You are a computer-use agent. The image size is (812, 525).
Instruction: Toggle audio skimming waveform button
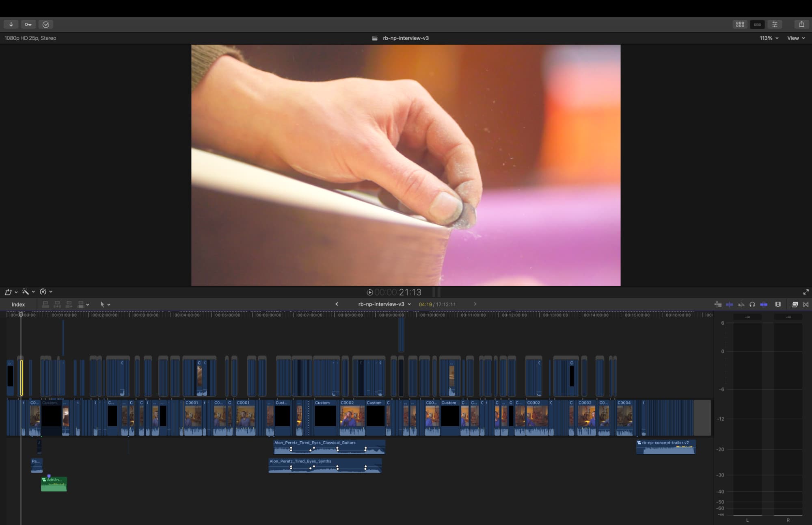click(x=741, y=304)
